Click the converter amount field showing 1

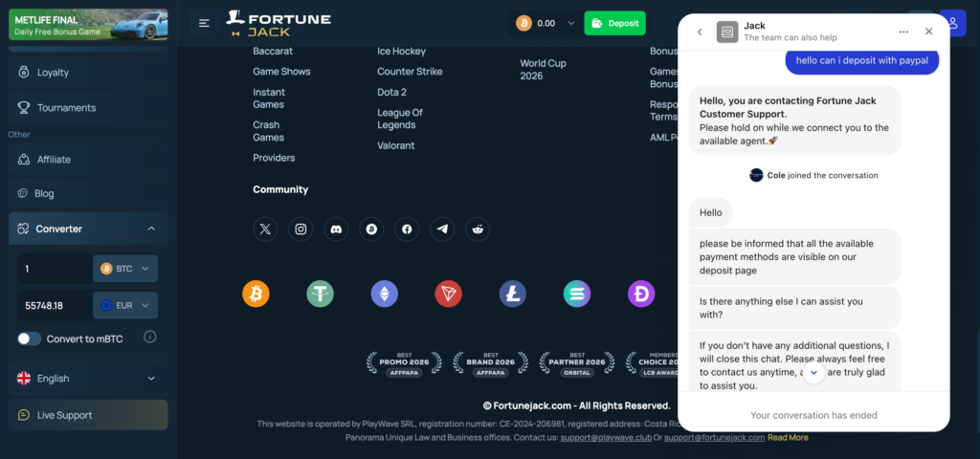55,269
